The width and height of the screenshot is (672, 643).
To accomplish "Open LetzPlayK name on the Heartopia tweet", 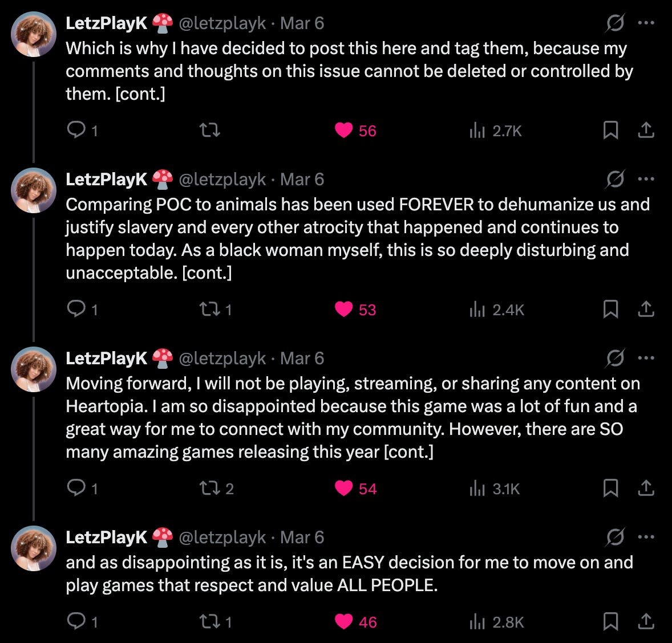I will 106,358.
